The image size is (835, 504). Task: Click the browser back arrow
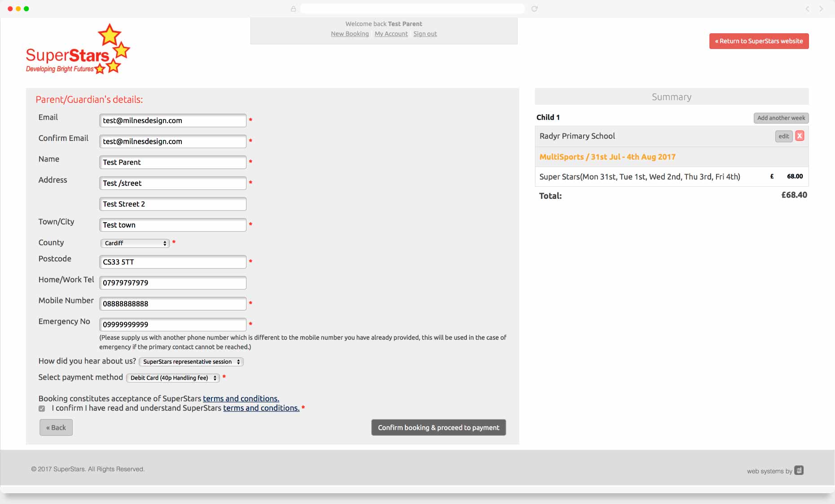pyautogui.click(x=807, y=9)
